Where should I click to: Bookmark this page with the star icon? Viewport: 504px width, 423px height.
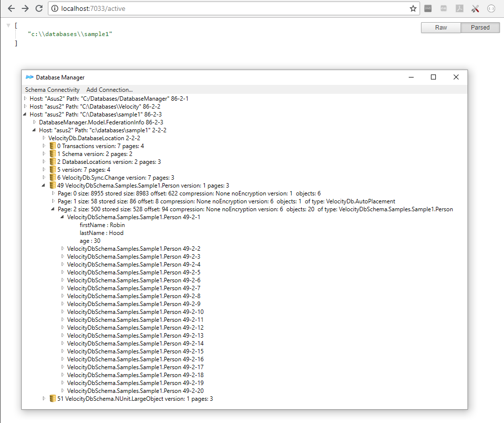413,9
